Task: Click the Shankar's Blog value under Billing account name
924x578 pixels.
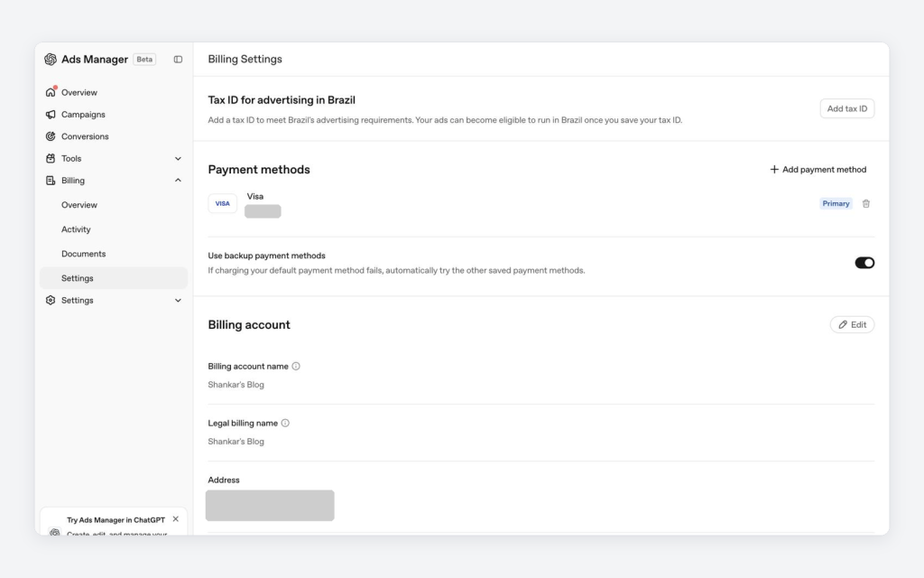Action: (236, 385)
